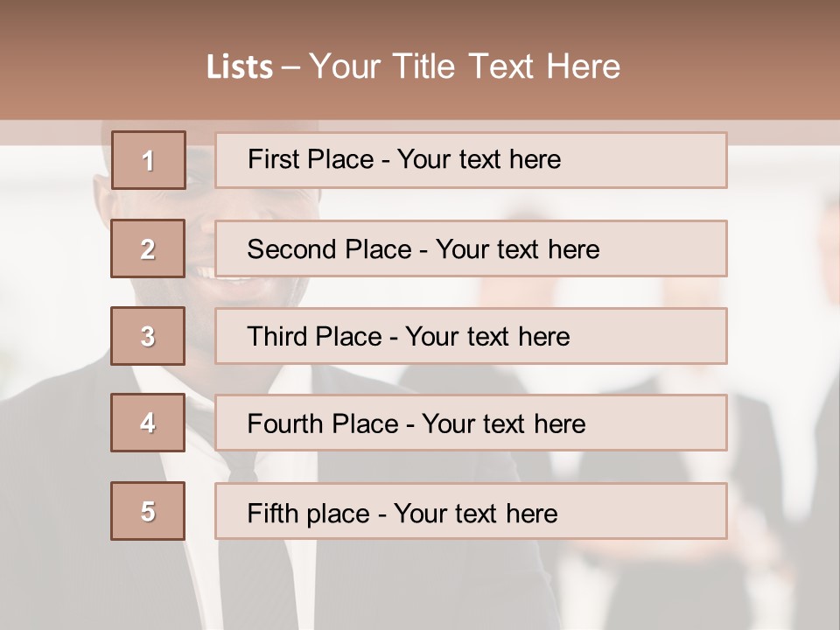This screenshot has width=840, height=630.
Task: Click the words "Fifth place" in the last row
Action: pos(310,513)
